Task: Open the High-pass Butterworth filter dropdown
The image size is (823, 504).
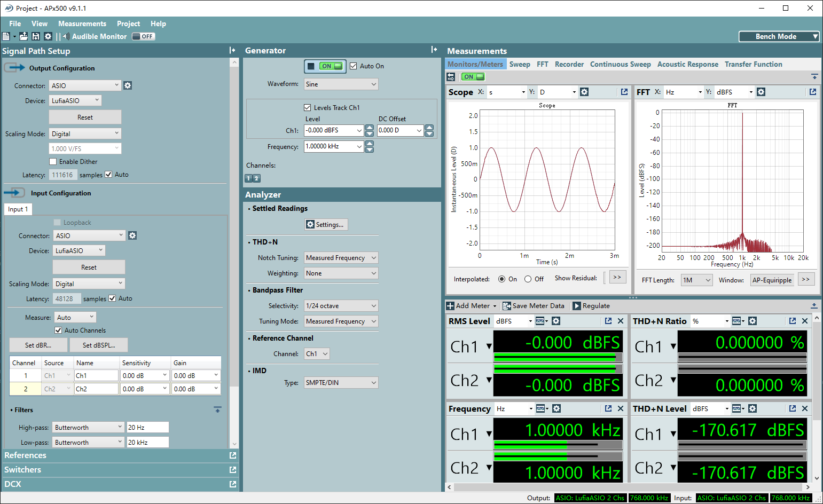Action: [x=89, y=428]
